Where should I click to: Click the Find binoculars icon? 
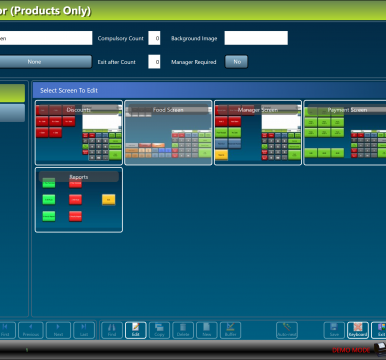(112, 330)
